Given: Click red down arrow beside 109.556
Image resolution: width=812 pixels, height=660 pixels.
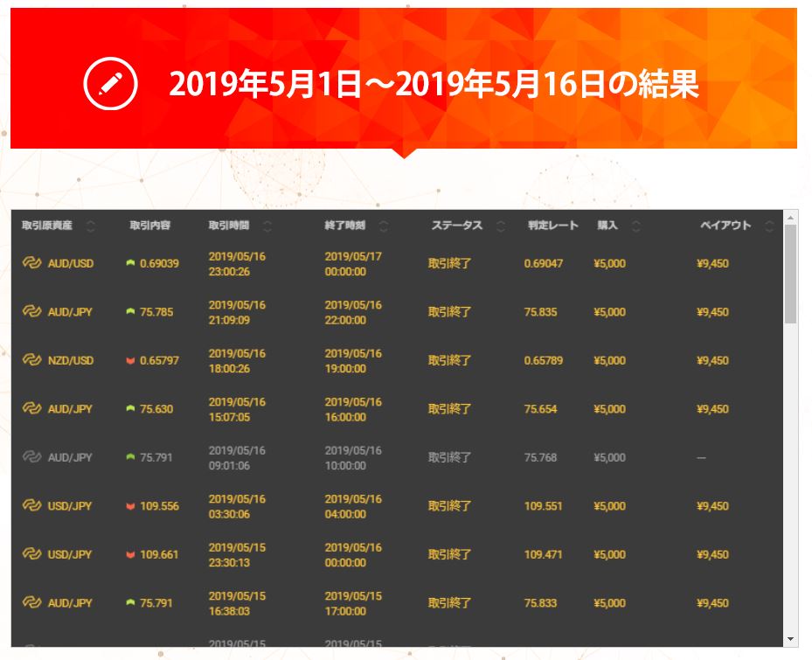Looking at the screenshot, I should click(130, 506).
